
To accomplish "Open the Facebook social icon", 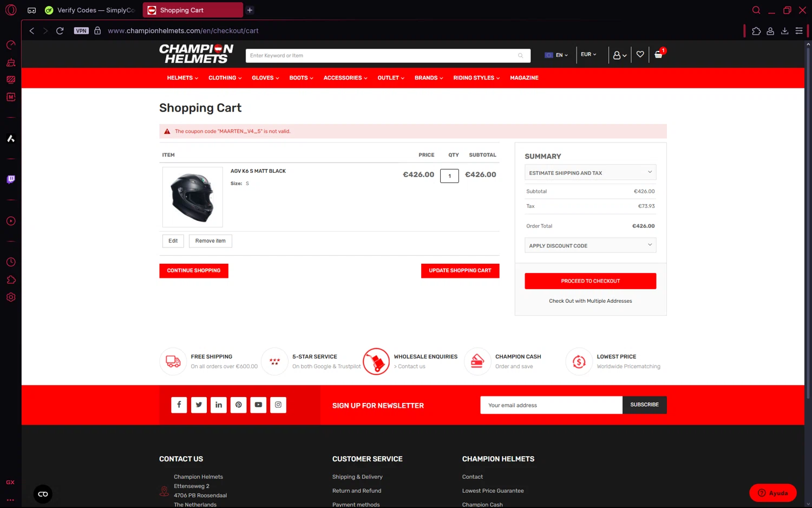I will coord(179,405).
